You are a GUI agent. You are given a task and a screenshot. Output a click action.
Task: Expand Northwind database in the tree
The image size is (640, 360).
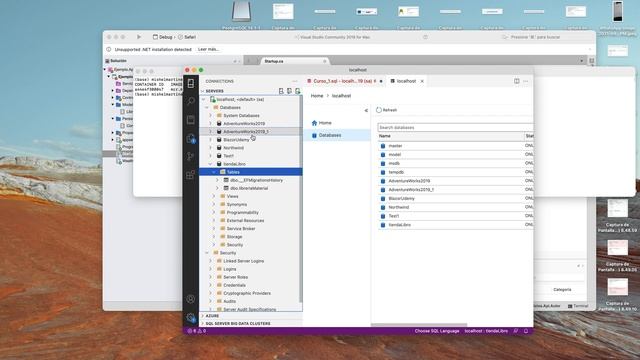[x=210, y=148]
